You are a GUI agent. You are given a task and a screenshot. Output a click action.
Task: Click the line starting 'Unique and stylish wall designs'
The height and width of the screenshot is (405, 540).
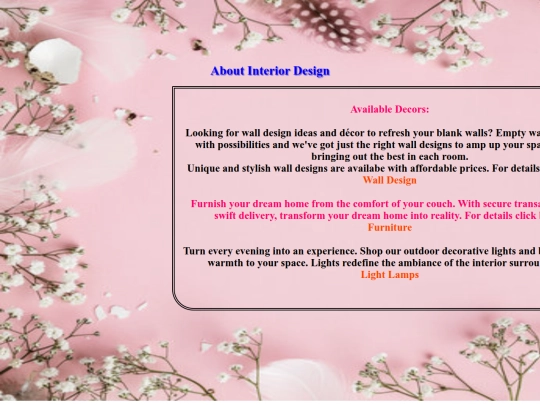point(363,168)
